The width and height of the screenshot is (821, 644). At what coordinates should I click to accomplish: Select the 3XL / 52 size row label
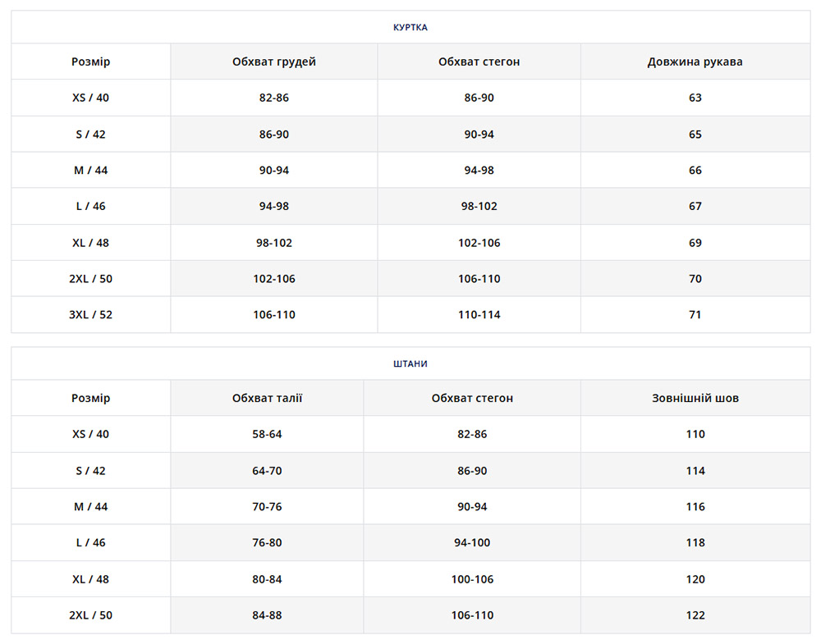coord(90,315)
